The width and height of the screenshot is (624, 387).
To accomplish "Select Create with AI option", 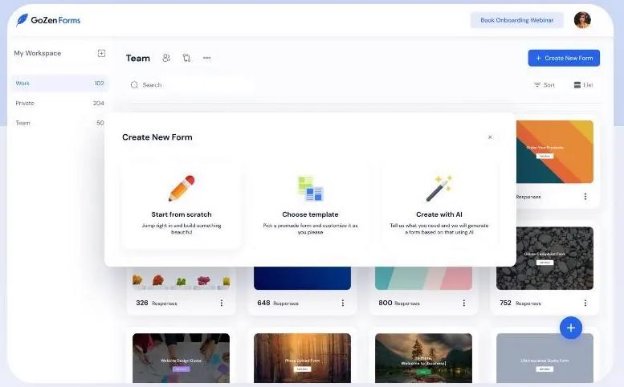I will (x=439, y=205).
